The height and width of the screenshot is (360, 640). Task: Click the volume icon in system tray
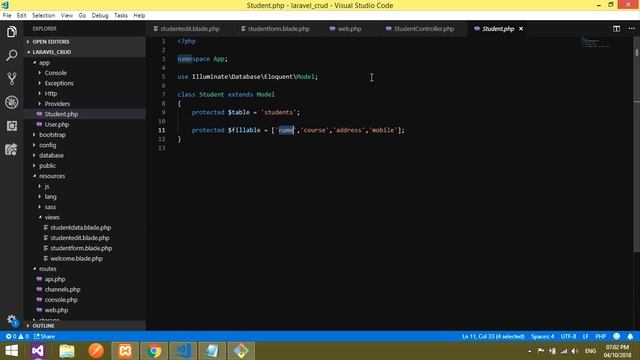[575, 351]
